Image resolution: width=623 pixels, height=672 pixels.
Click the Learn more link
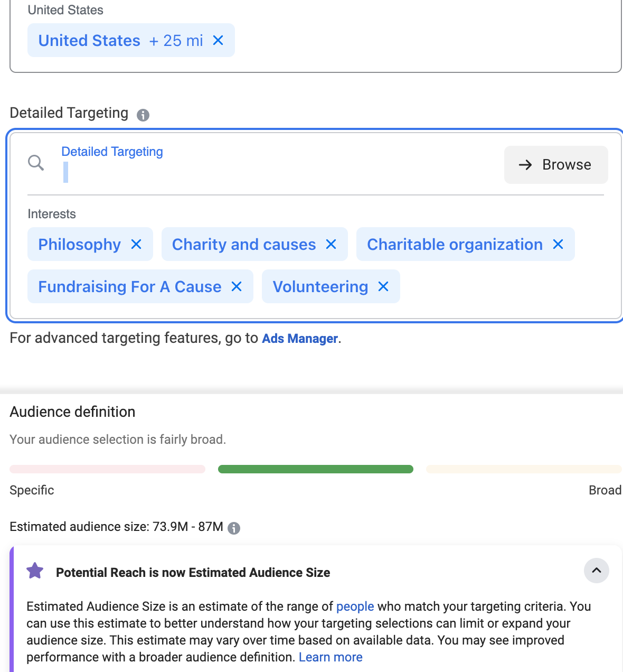click(x=331, y=657)
